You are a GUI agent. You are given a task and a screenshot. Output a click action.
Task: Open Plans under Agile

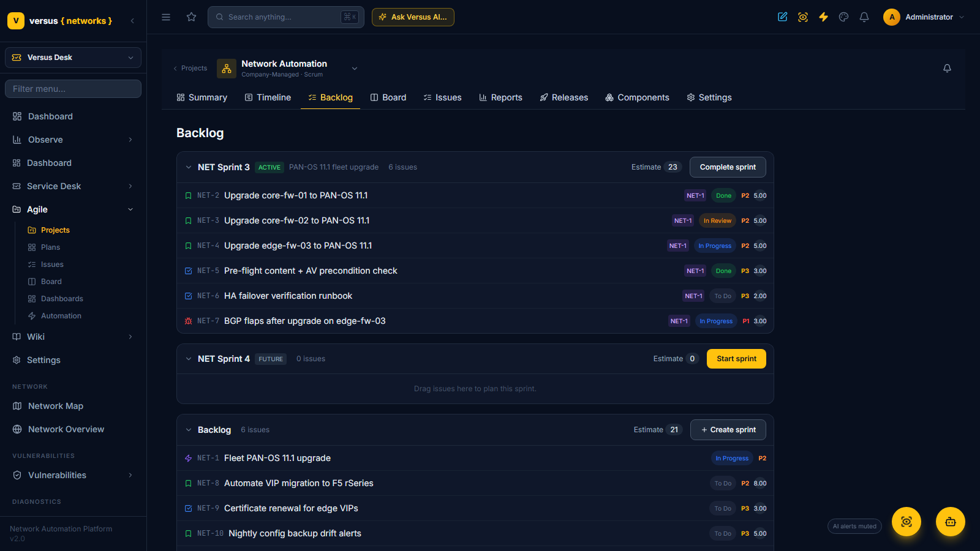pyautogui.click(x=50, y=247)
